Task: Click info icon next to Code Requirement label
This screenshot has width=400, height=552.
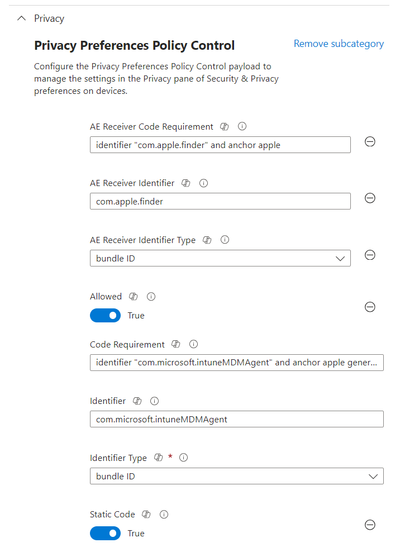Action: [193, 344]
